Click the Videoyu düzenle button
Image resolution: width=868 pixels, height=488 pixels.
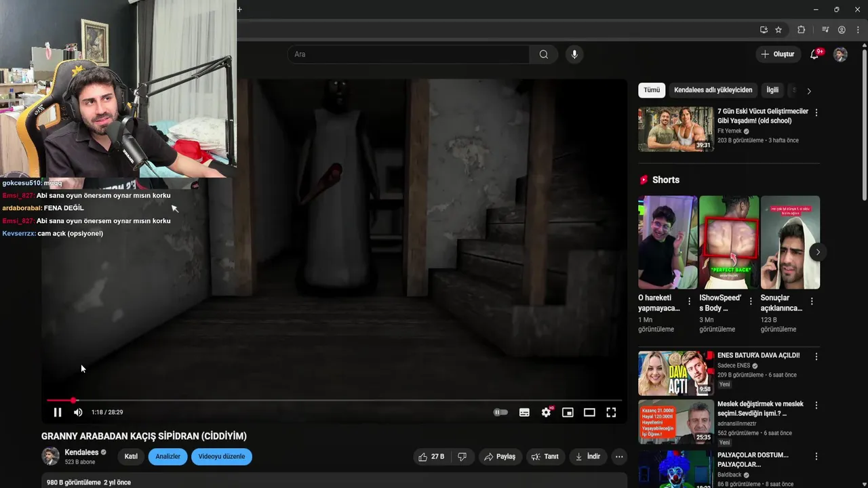tap(222, 457)
